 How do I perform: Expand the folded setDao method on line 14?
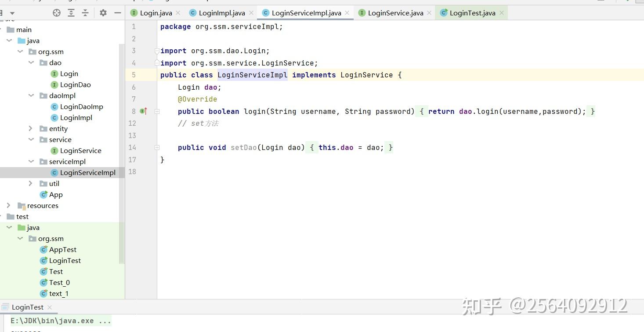157,148
